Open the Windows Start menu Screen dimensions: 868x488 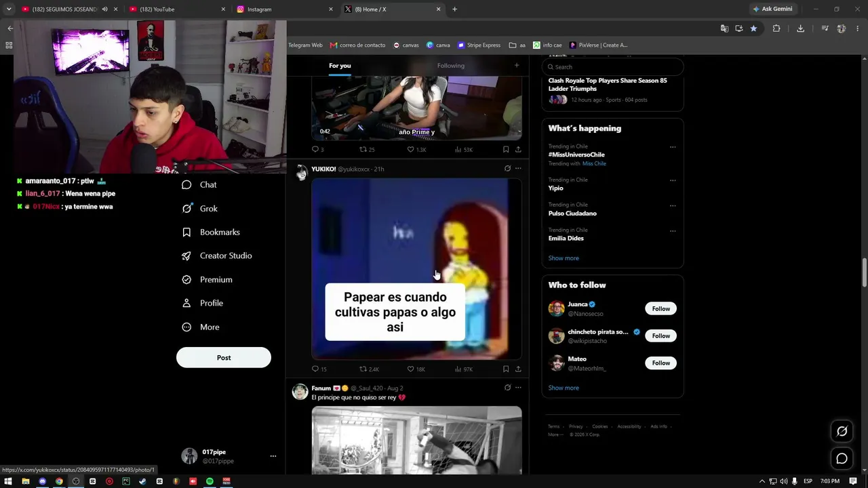(x=8, y=481)
